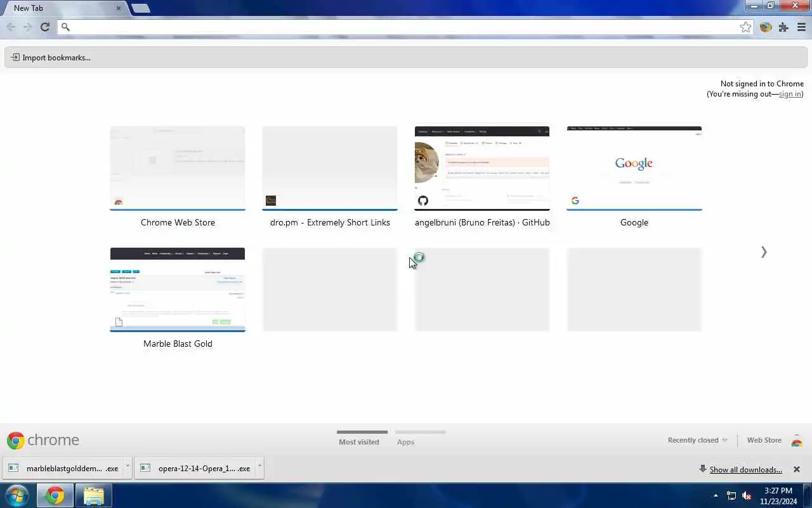The height and width of the screenshot is (508, 812).
Task: Open the puzzle-piece extension icon
Action: point(783,27)
